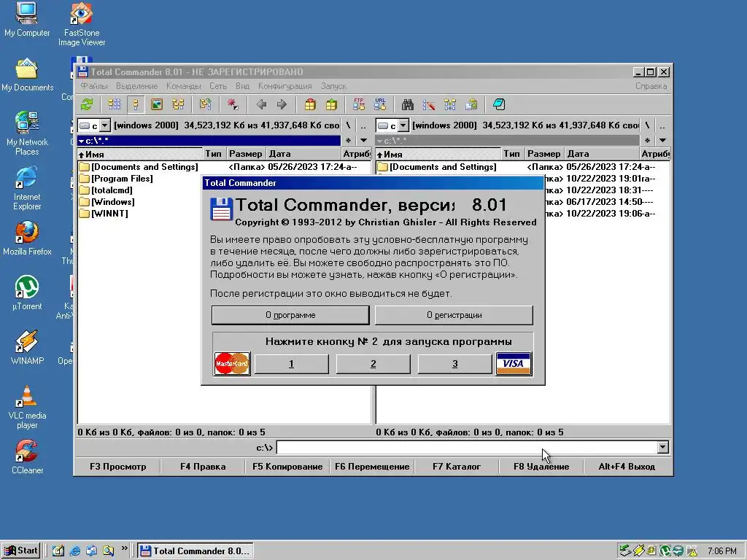Open the WINAMP desktop shortcut
This screenshot has width=747, height=560.
pyautogui.click(x=27, y=348)
